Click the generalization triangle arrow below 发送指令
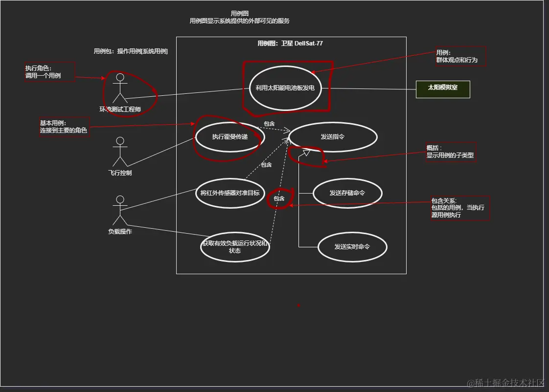Screen dimensions: 549x392 click(x=307, y=153)
